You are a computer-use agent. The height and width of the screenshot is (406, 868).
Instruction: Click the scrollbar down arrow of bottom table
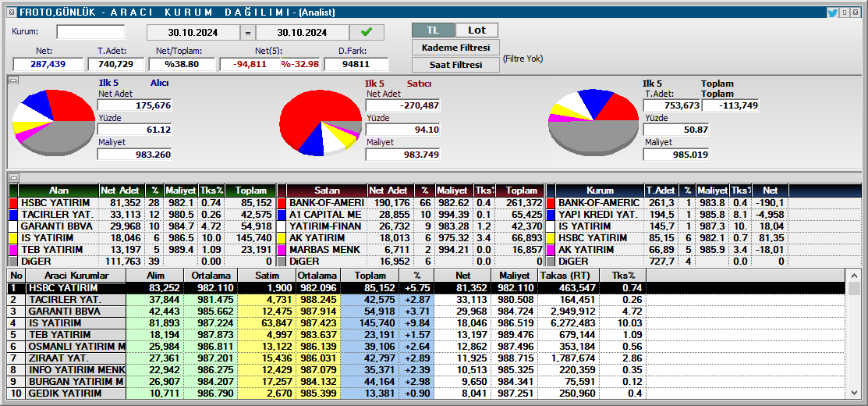(x=855, y=393)
